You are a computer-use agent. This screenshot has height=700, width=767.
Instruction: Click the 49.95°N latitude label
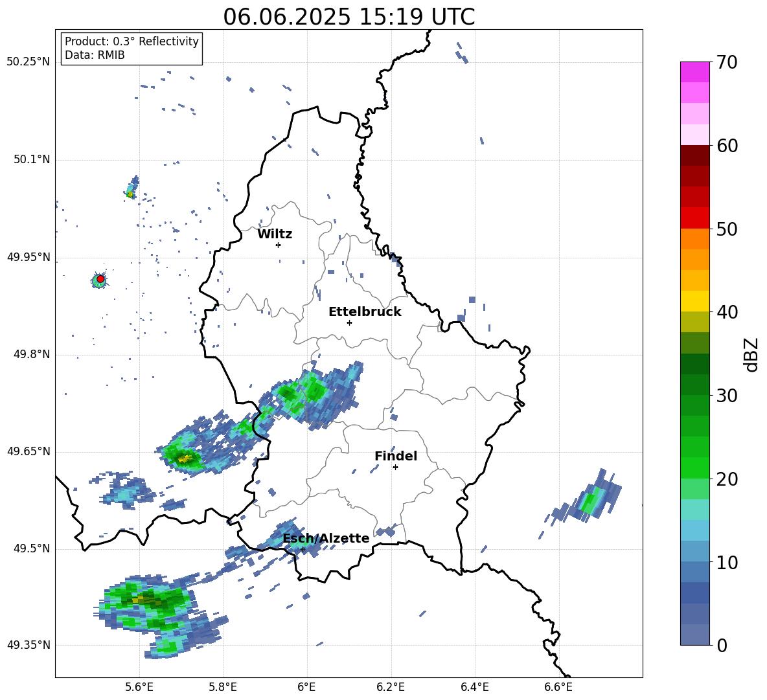(x=29, y=257)
